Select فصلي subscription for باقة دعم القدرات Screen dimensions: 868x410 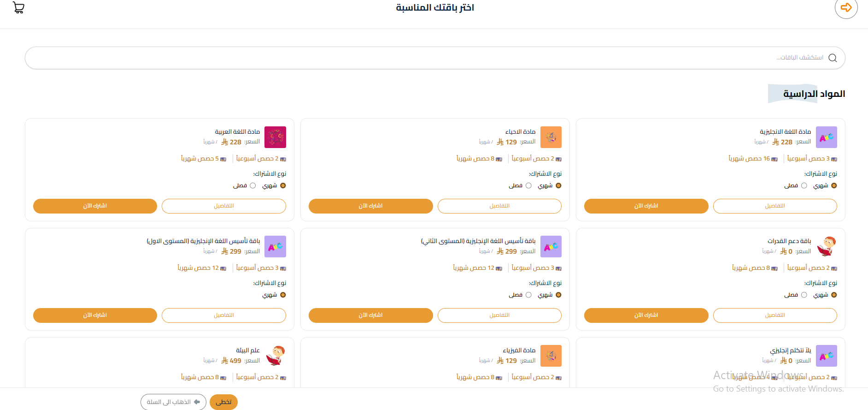(804, 294)
